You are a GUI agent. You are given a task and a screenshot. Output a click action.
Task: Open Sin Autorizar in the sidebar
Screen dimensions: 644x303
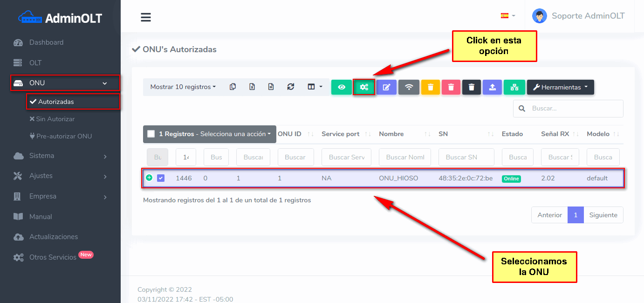(55, 119)
